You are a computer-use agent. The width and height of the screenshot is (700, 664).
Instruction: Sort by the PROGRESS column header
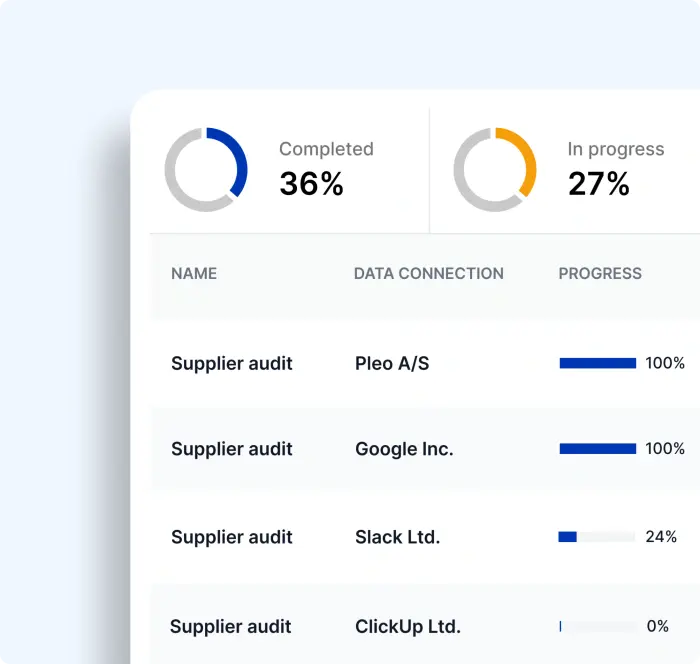[x=600, y=273]
